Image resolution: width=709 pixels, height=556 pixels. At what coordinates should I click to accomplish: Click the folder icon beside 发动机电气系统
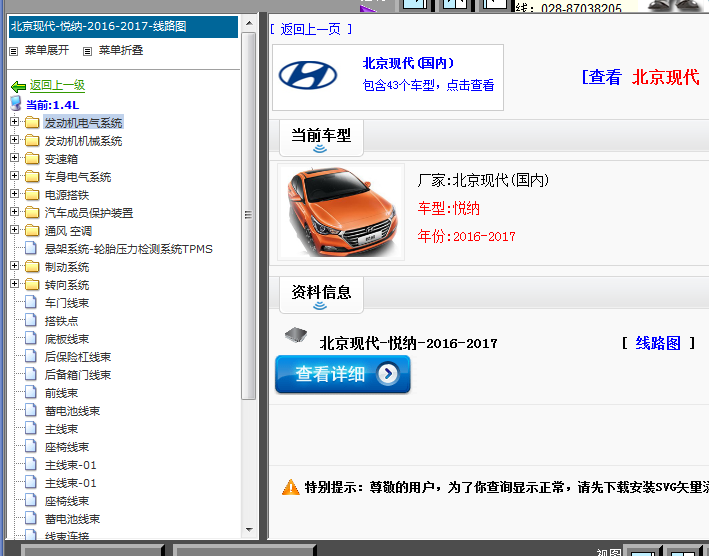32,123
